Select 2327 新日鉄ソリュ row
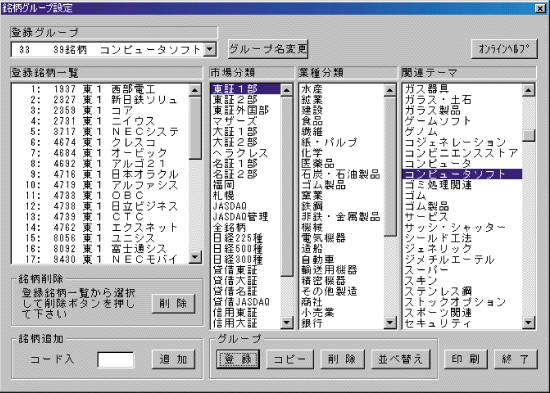 pos(100,100)
